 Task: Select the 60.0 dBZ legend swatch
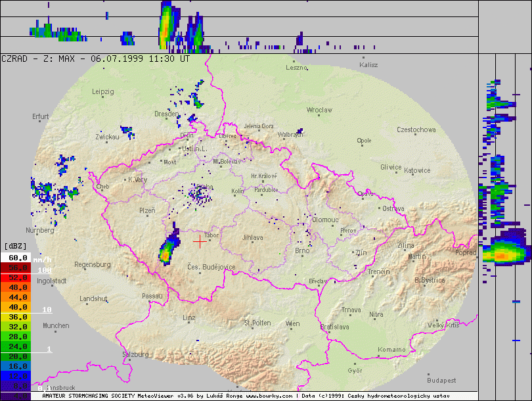[x=16, y=258]
